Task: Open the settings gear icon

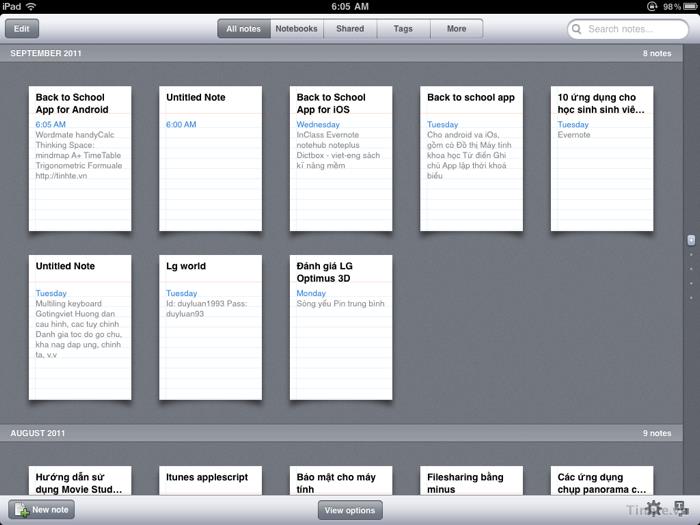Action: (654, 508)
